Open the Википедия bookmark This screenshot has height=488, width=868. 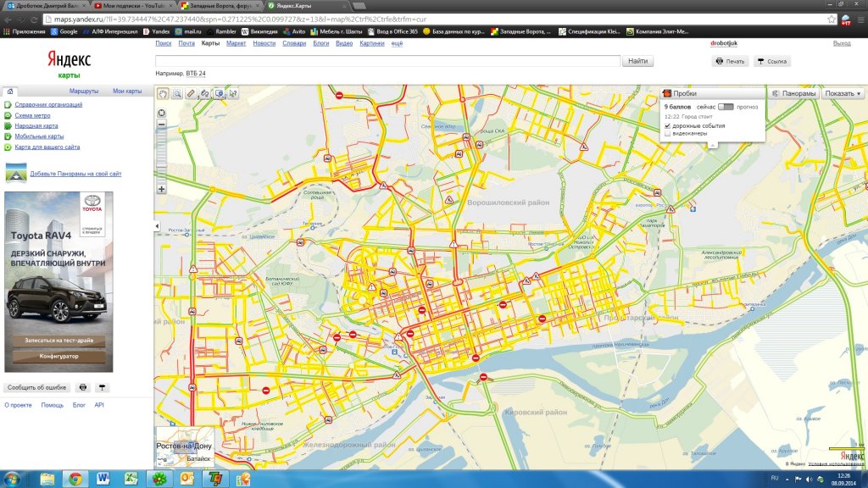[259, 31]
